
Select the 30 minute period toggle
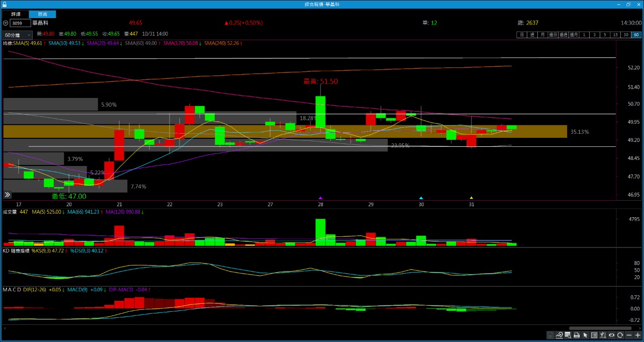pyautogui.click(x=626, y=35)
